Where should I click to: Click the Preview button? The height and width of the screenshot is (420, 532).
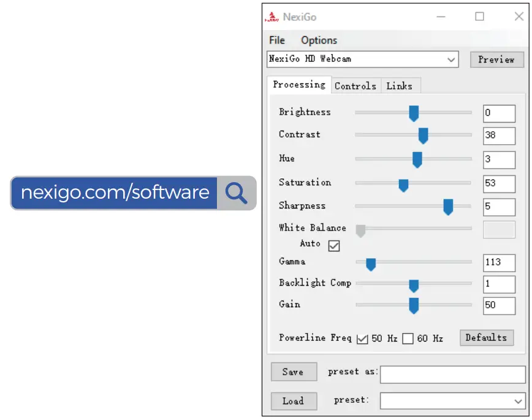tap(496, 59)
